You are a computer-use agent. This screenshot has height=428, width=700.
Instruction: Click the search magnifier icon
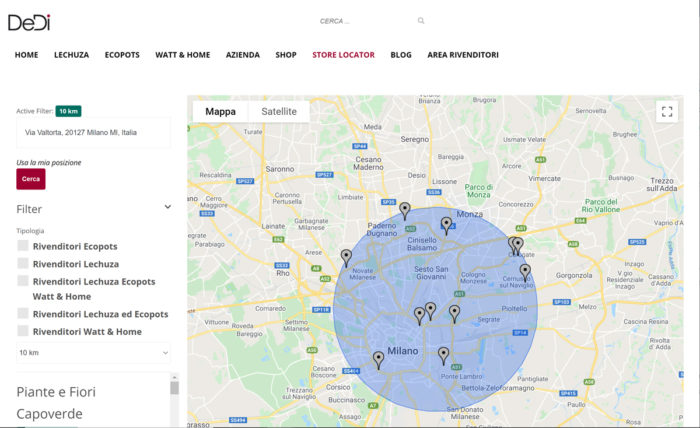point(421,21)
